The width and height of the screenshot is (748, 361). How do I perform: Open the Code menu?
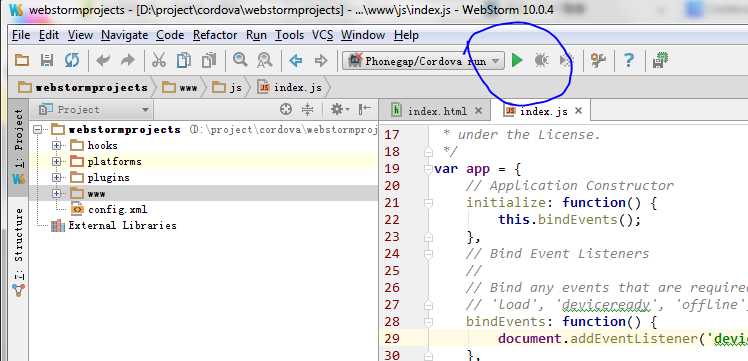[170, 35]
